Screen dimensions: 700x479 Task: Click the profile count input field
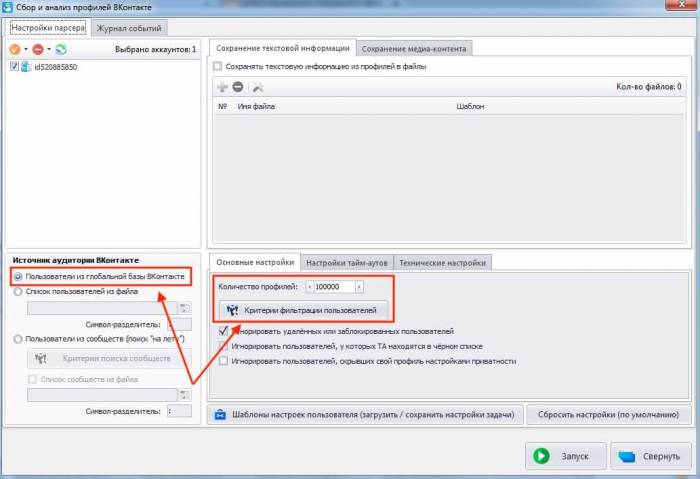334,287
